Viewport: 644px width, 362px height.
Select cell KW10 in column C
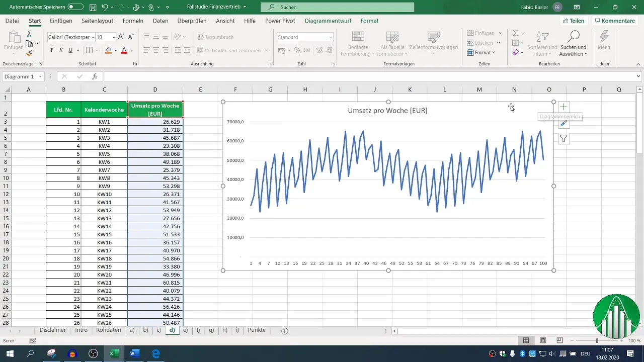(x=104, y=194)
